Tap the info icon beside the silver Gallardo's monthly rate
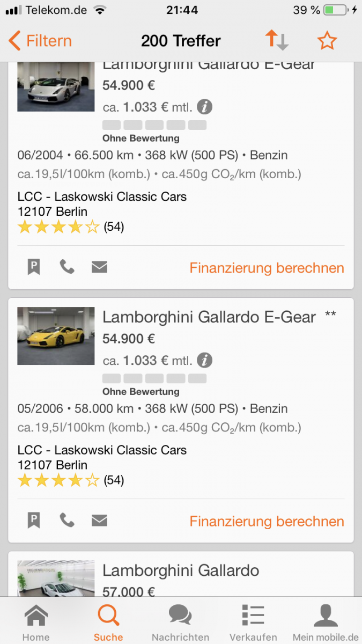 (x=204, y=107)
